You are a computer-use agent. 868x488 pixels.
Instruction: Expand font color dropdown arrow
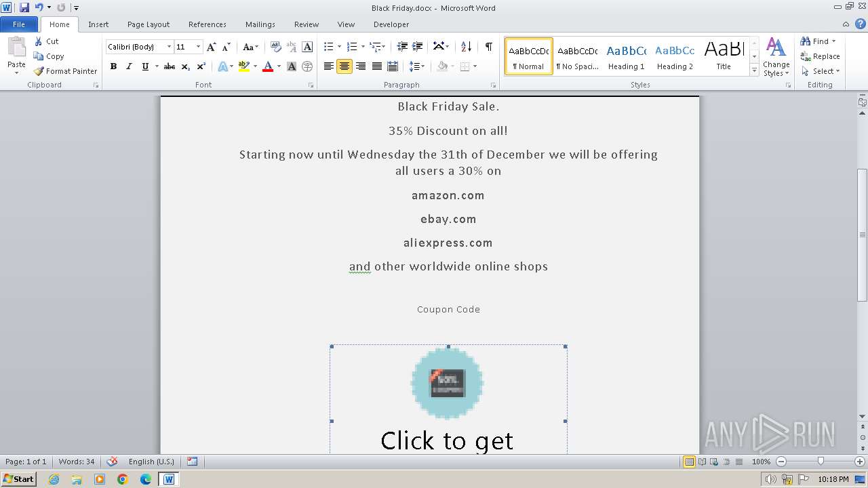point(279,66)
